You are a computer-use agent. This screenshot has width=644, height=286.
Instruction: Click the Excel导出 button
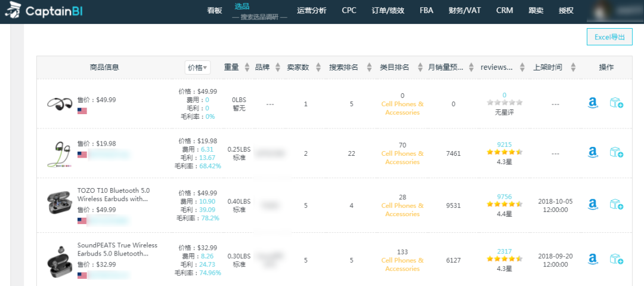pyautogui.click(x=609, y=37)
